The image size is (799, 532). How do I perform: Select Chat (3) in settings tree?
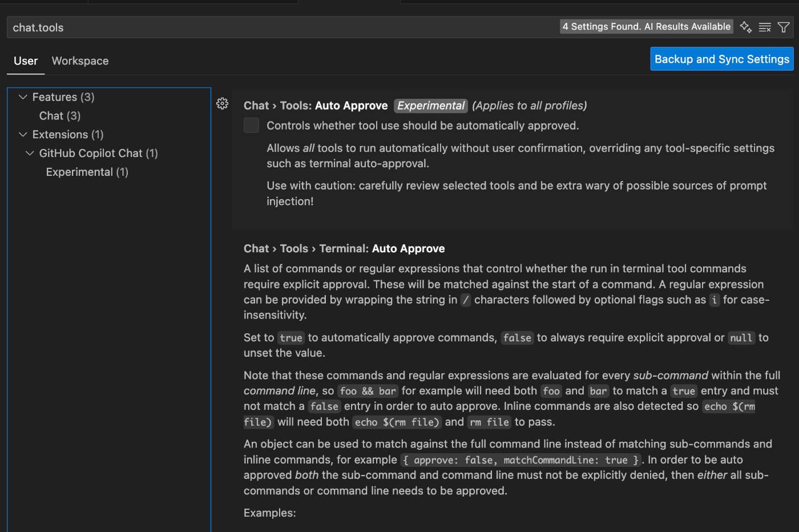(x=60, y=116)
